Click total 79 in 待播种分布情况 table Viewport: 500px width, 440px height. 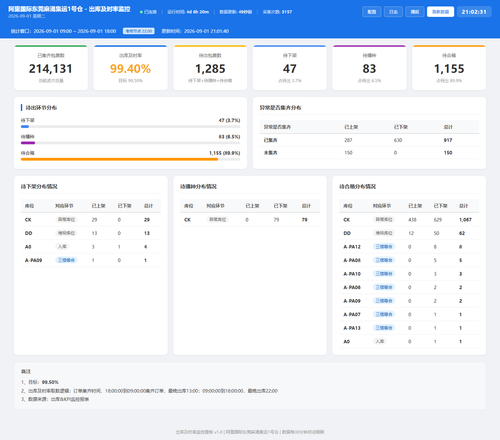(x=304, y=220)
